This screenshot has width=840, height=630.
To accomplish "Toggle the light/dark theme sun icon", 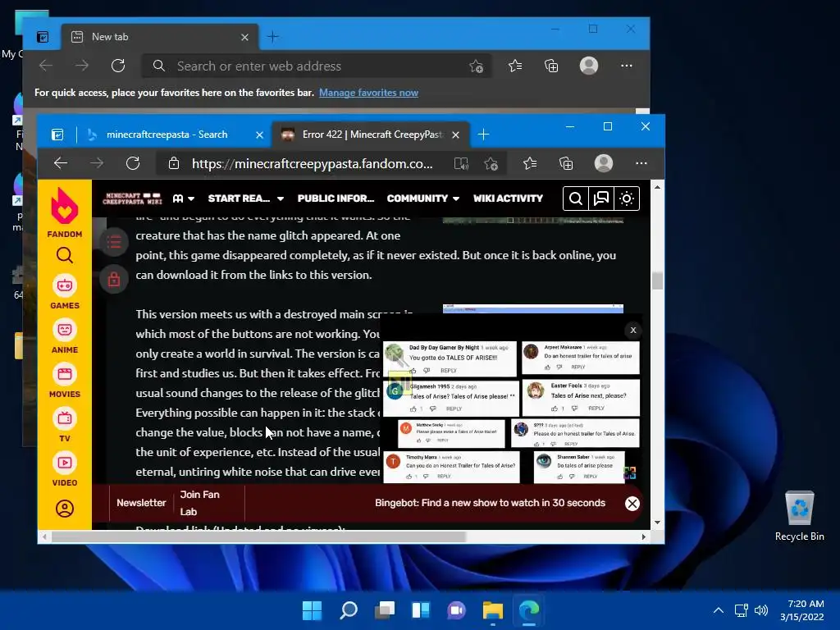I will [x=627, y=199].
